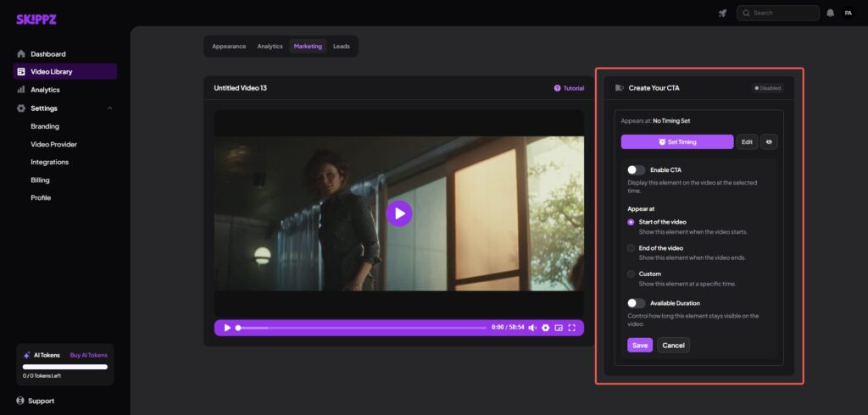Click the rocket icon in top bar
868x415 pixels.
coord(721,13)
